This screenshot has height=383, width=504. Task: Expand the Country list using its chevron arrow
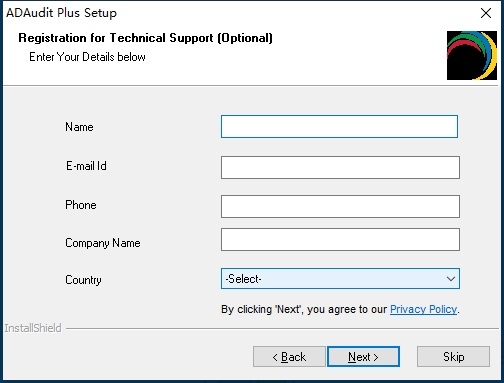tap(451, 279)
